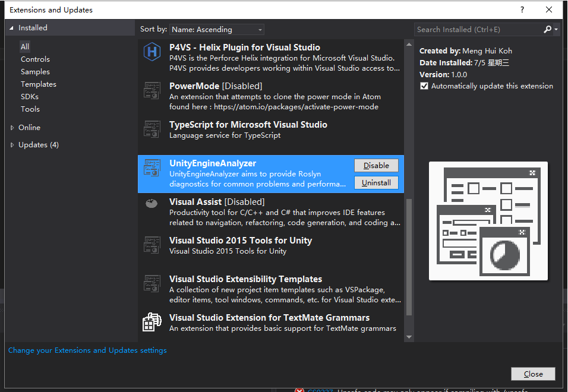Select Visual Studio Extension for TextMate Grammars title

[x=269, y=318]
